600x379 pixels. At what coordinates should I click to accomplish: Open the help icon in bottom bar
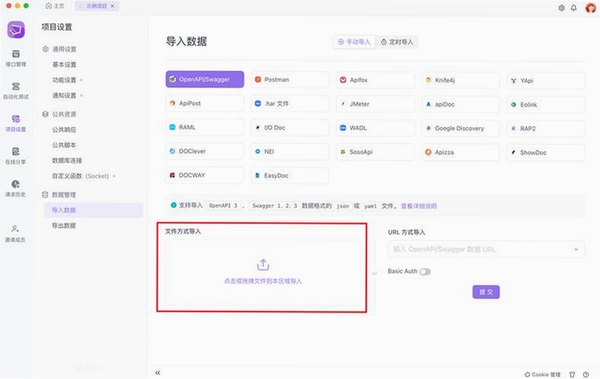pyautogui.click(x=586, y=374)
